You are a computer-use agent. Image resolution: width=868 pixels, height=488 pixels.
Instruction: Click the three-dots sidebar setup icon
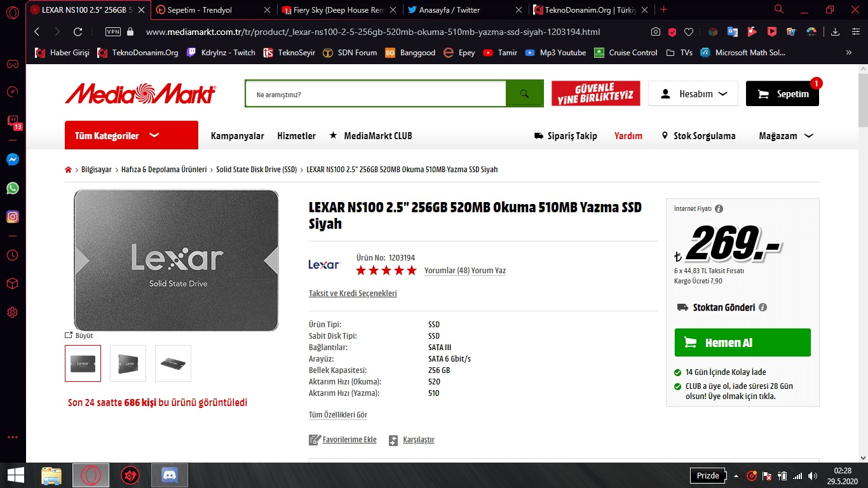(13, 438)
